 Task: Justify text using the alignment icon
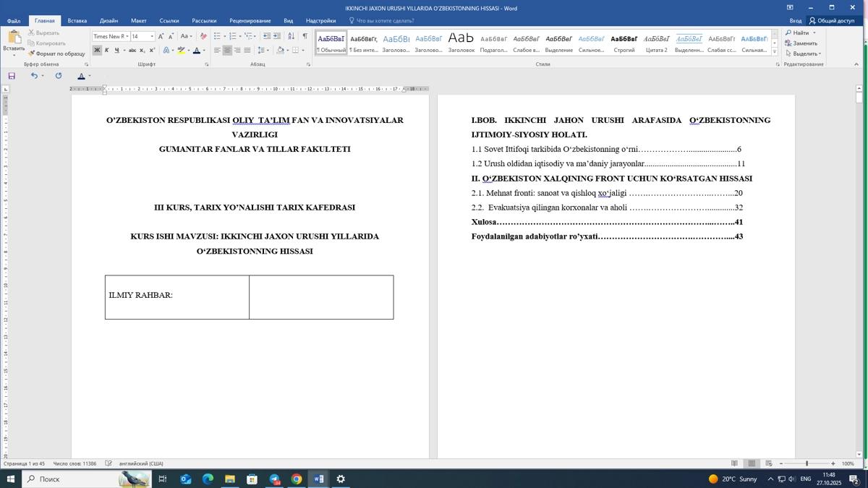(x=247, y=51)
